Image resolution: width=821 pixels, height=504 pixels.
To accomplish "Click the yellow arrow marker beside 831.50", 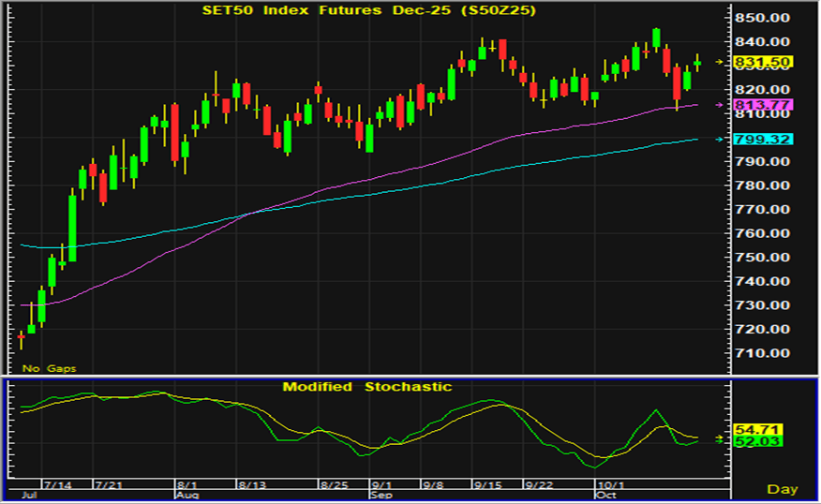I will 720,62.
